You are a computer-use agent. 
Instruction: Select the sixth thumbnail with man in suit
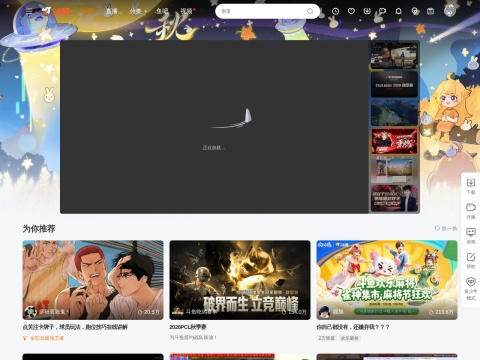pos(394,198)
